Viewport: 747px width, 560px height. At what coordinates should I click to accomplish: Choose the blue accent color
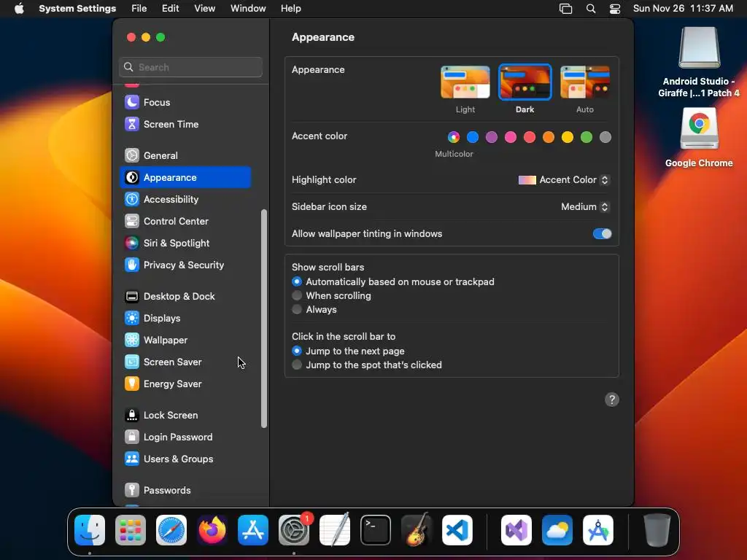click(473, 137)
